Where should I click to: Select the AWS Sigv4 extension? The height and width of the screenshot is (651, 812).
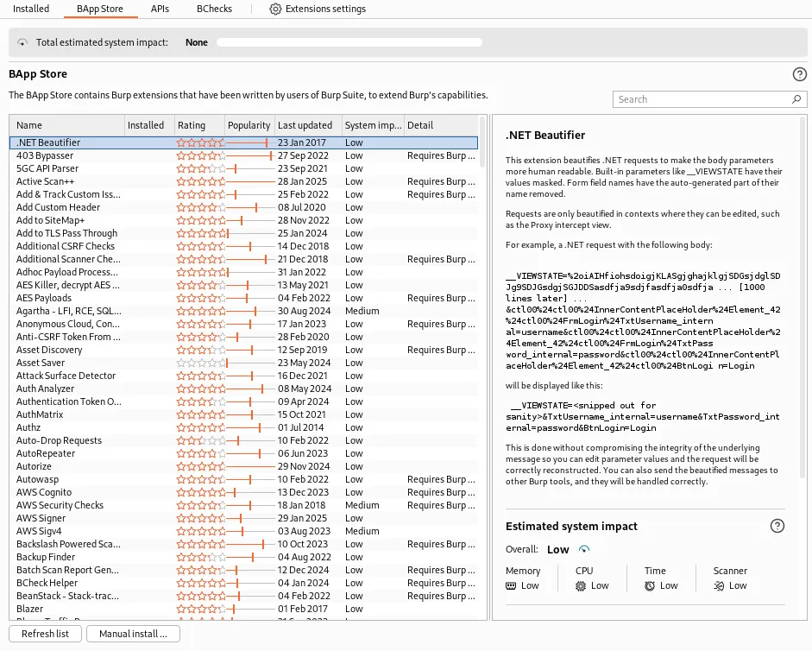[x=243, y=531]
